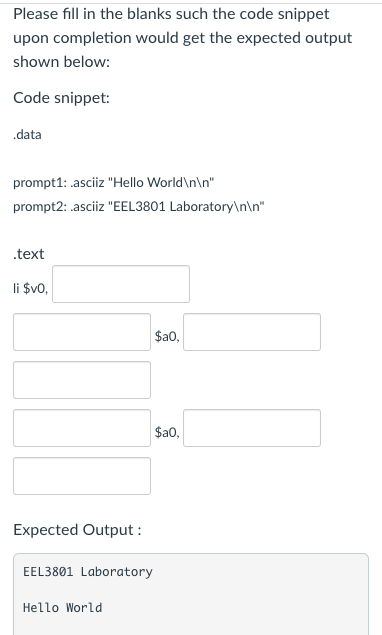Click the gray expected output code box

click(x=191, y=594)
